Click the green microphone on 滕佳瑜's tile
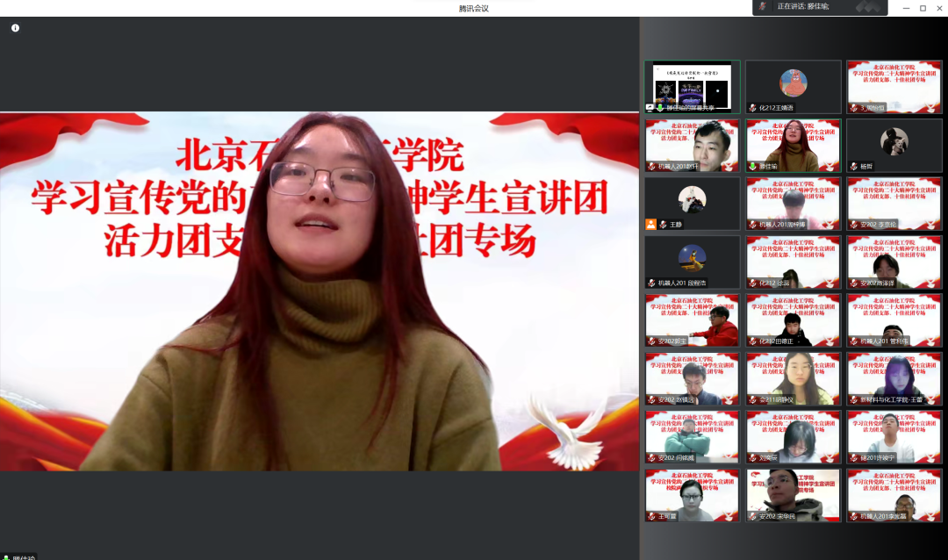 click(x=752, y=166)
